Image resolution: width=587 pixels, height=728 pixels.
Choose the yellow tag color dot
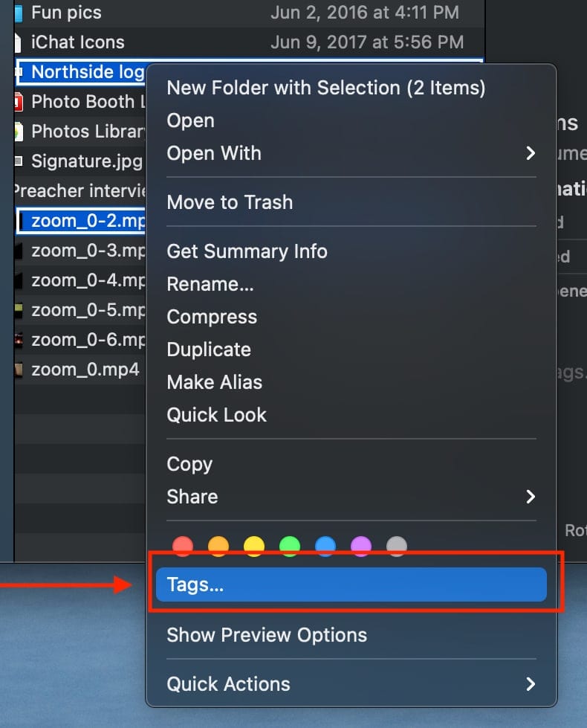(254, 547)
